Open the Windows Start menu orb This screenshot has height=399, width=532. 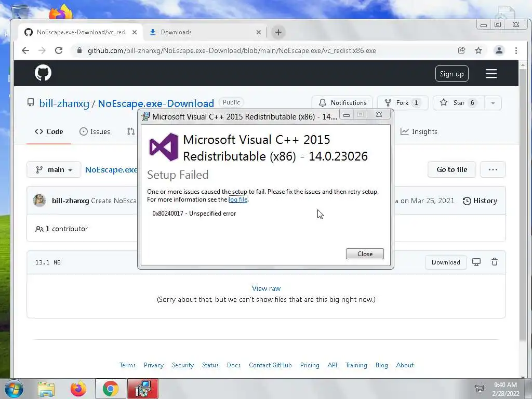coord(14,389)
